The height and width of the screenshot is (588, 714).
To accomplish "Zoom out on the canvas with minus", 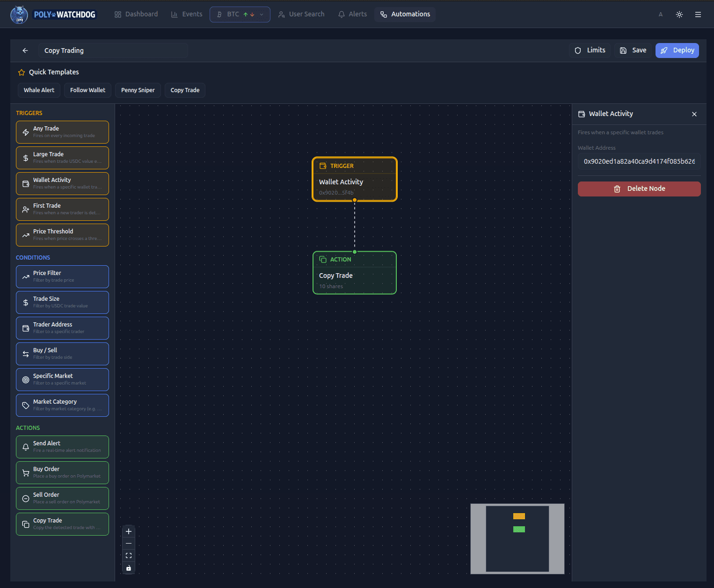I will click(129, 544).
